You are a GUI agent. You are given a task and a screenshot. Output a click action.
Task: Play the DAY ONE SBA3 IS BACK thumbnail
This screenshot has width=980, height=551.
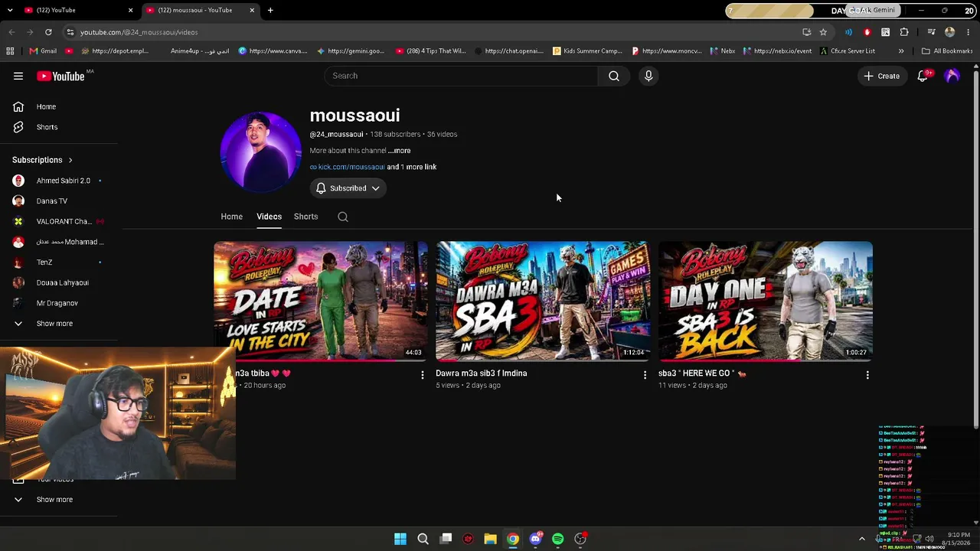point(766,301)
